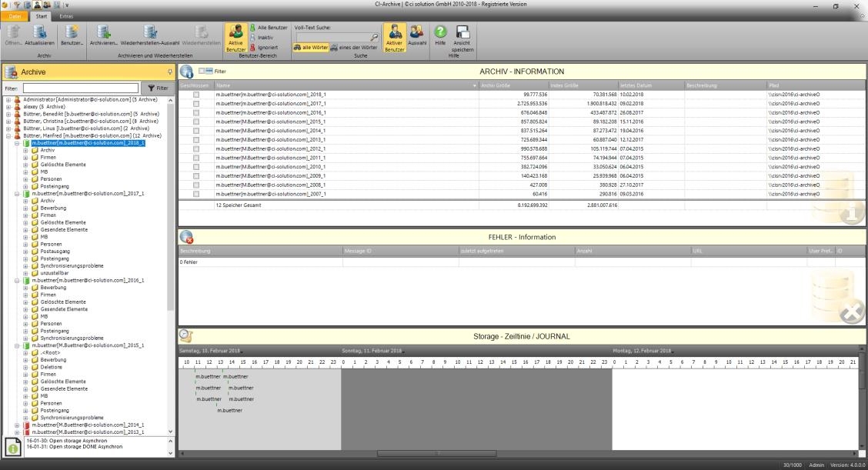Select Posteingang folder under 2018_1
The image size is (868, 470).
54,187
